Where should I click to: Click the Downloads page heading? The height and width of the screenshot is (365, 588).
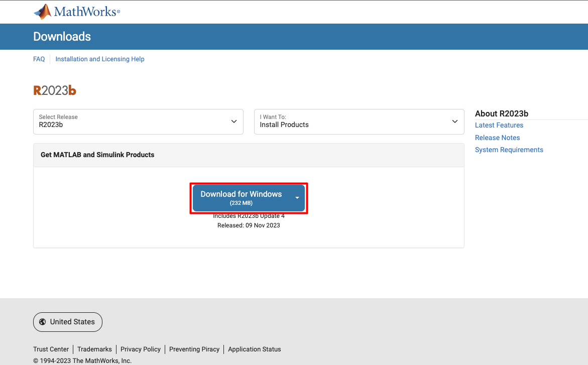[x=62, y=36]
